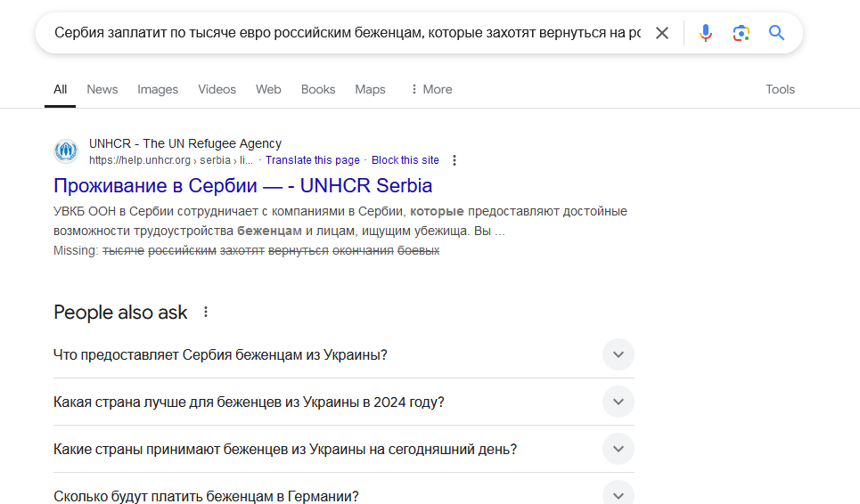This screenshot has width=860, height=504.
Task: Expand question Сколько будут платить беженцам в Германии
Action: pos(344,492)
